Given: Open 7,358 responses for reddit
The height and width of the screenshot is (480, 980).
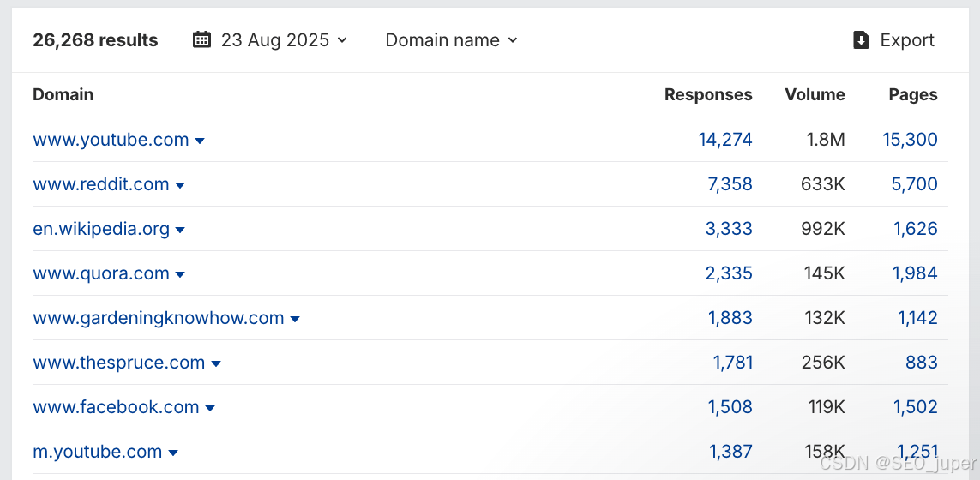Looking at the screenshot, I should point(730,184).
